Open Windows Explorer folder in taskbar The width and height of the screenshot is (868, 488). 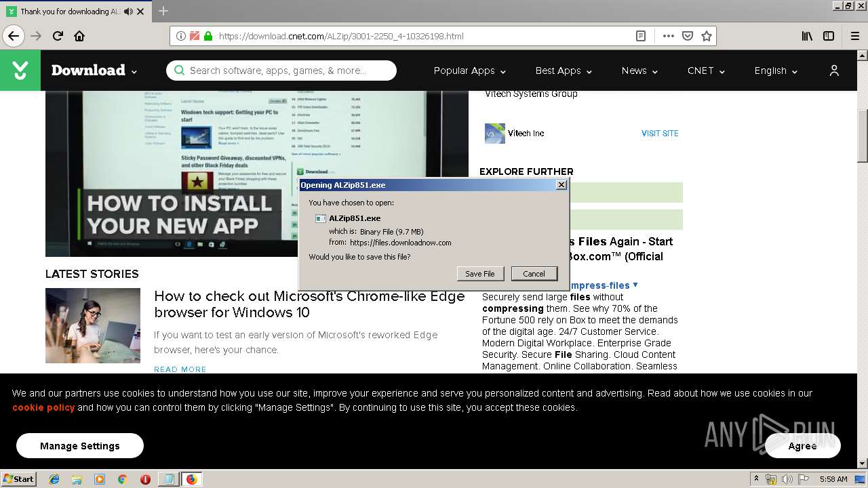coord(77,479)
